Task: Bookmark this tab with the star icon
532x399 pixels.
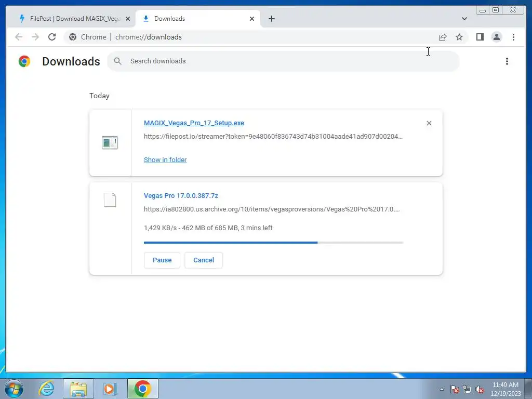Action: 459,37
